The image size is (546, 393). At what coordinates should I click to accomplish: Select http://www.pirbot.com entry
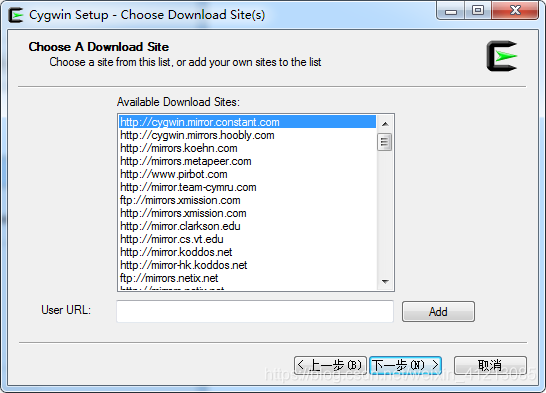point(248,174)
